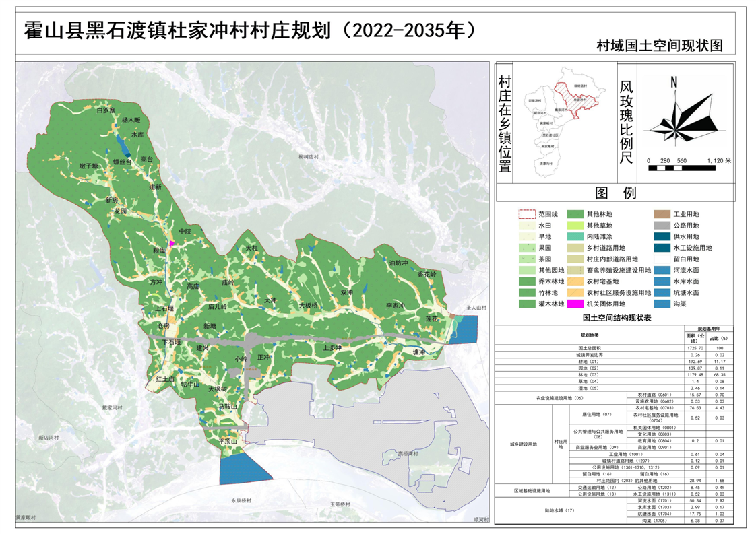The image size is (756, 534).
Task: Click the magenta 机关团体用地 legend swatch
Action: [x=575, y=304]
